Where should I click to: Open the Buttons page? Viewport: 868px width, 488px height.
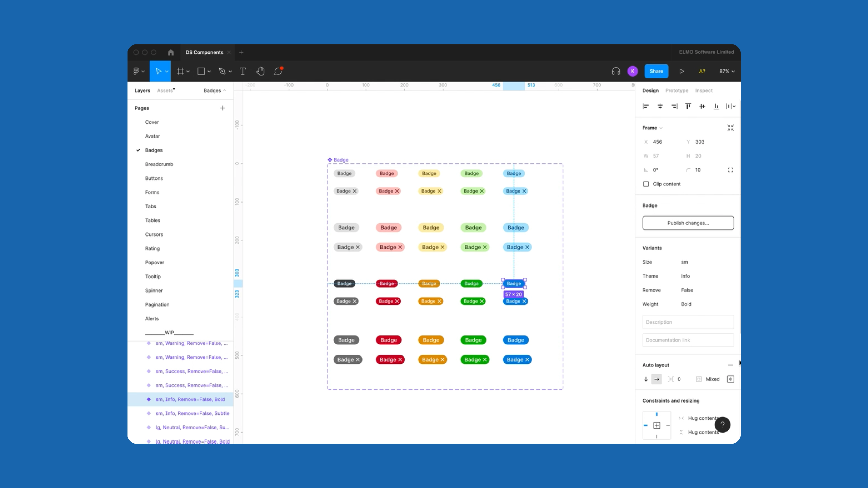coord(154,178)
